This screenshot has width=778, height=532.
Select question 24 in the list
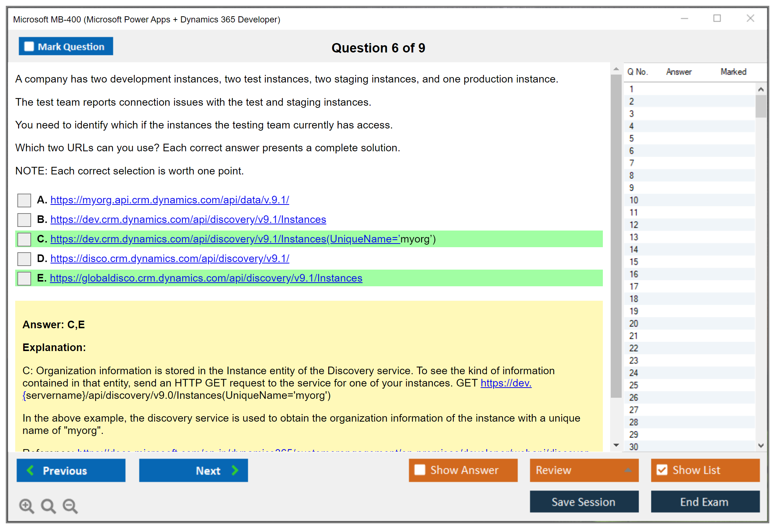click(634, 373)
